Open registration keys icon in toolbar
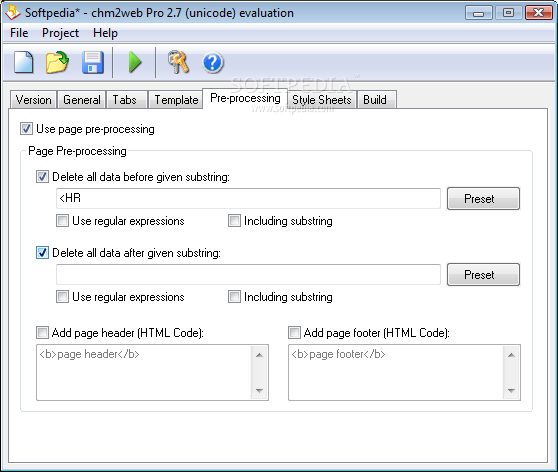Screen dimensions: 558x472 (x=178, y=62)
